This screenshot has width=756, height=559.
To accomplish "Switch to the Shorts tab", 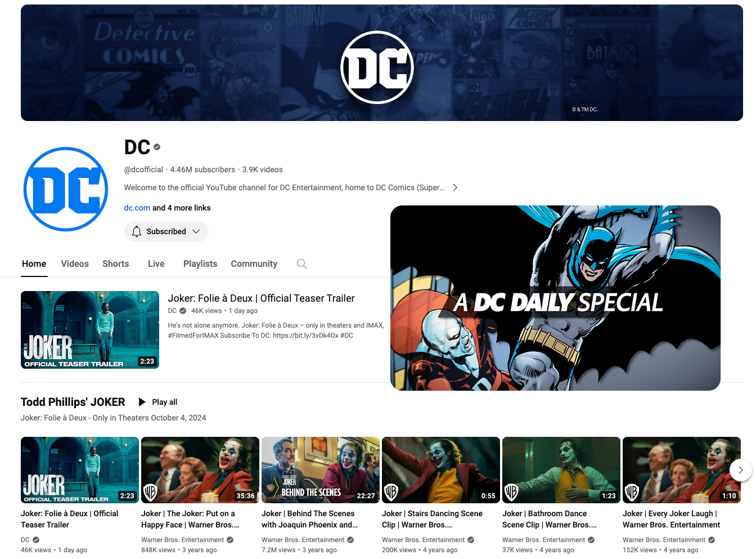I will coord(116,263).
